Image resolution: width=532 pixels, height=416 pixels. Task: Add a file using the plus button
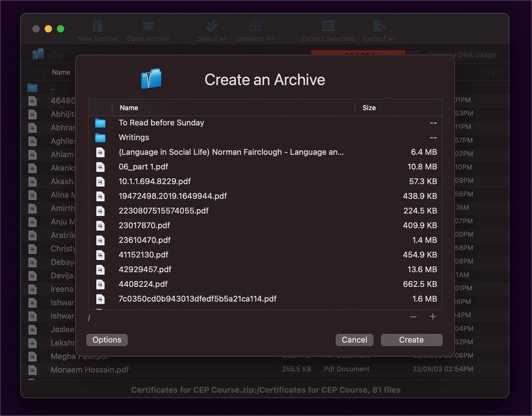433,317
